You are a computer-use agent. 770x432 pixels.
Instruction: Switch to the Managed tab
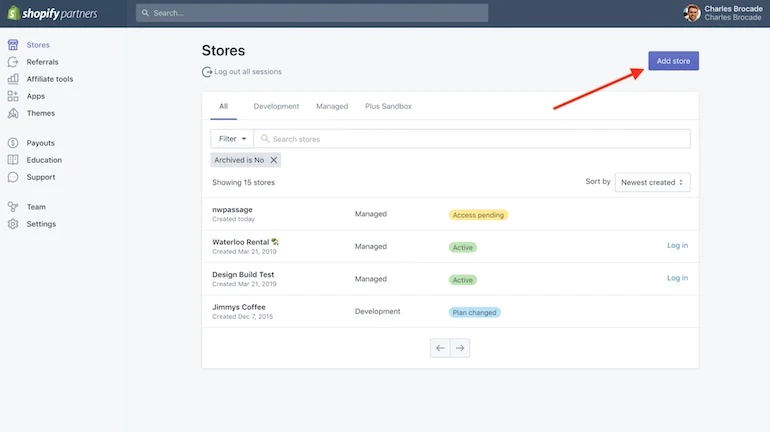332,106
